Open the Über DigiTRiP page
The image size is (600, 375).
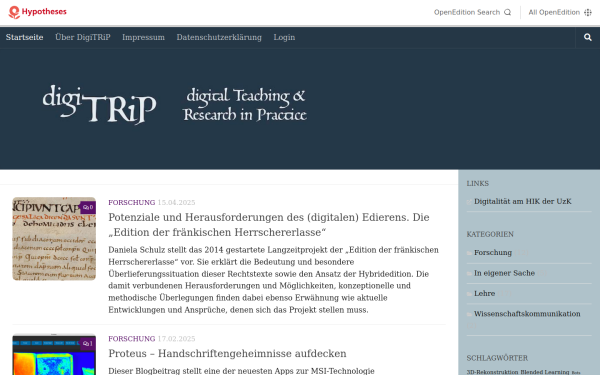coord(83,37)
